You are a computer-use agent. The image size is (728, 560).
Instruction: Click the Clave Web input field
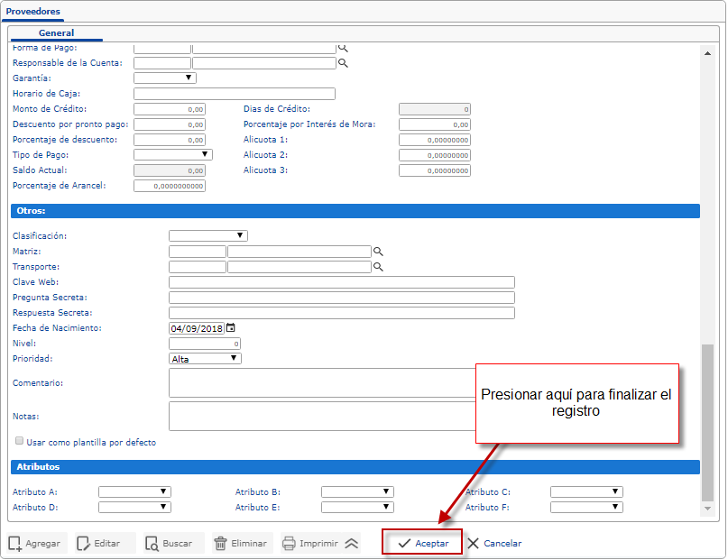(341, 282)
